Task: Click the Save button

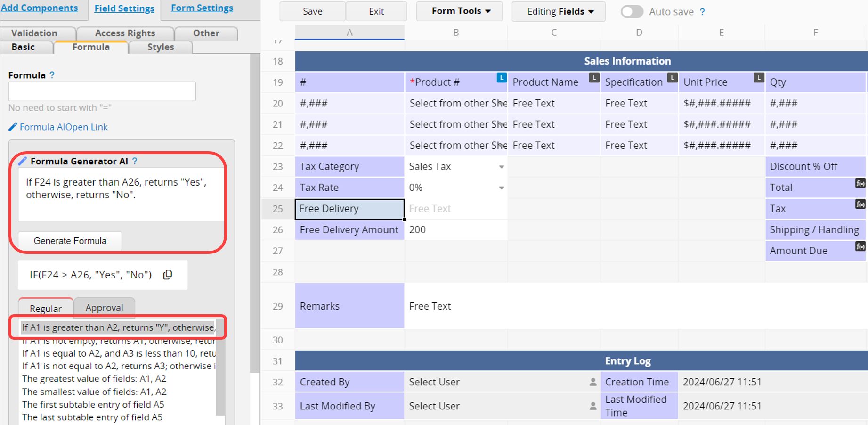Action: tap(313, 11)
